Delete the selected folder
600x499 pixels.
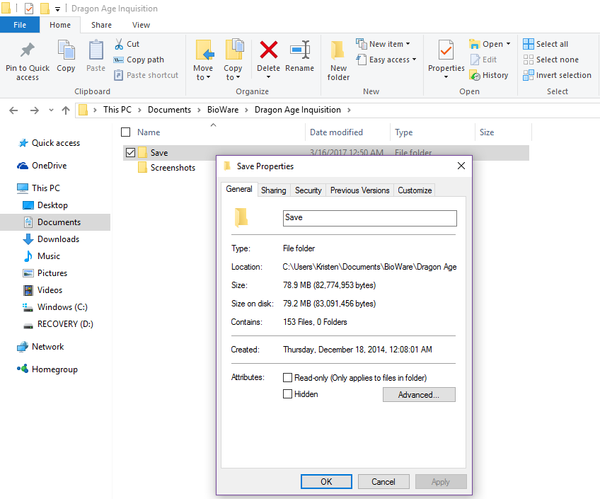(x=268, y=56)
